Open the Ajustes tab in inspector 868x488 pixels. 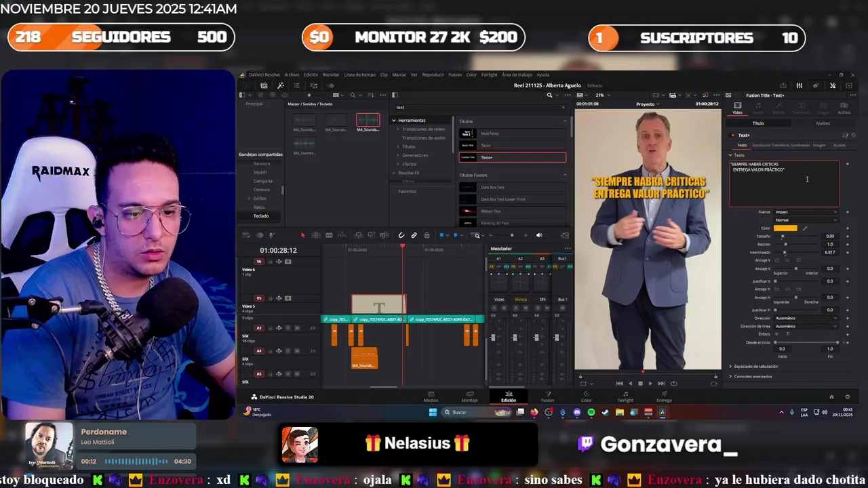(822, 123)
